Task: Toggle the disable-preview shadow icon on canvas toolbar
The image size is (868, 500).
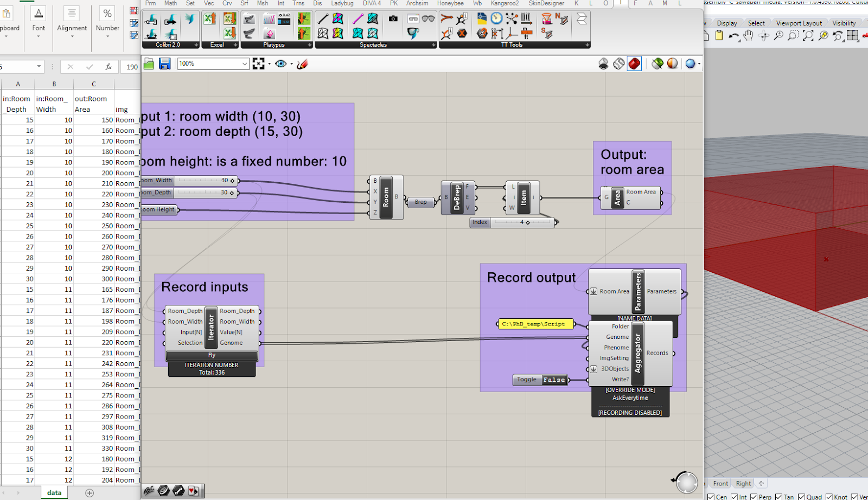Action: tap(603, 64)
